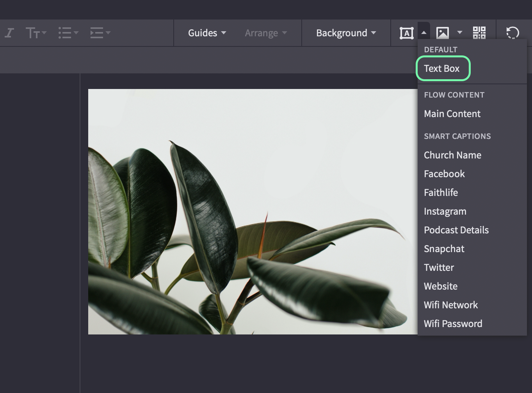Choose Podcast Details smart caption

456,230
